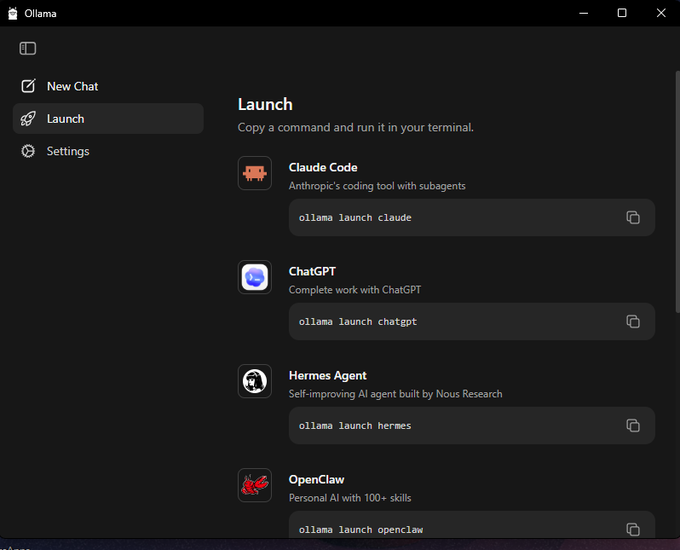Minimize the Ollama window
The width and height of the screenshot is (680, 550).
point(584,13)
